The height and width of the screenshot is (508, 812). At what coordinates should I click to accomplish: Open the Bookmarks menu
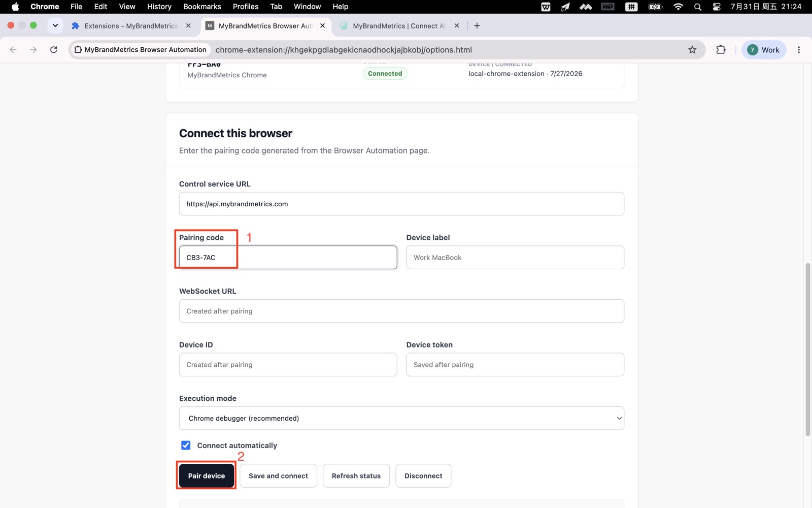pyautogui.click(x=202, y=7)
